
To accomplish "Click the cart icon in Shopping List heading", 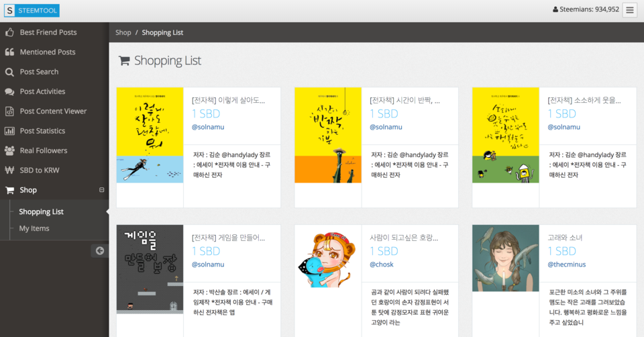I will pos(124,61).
